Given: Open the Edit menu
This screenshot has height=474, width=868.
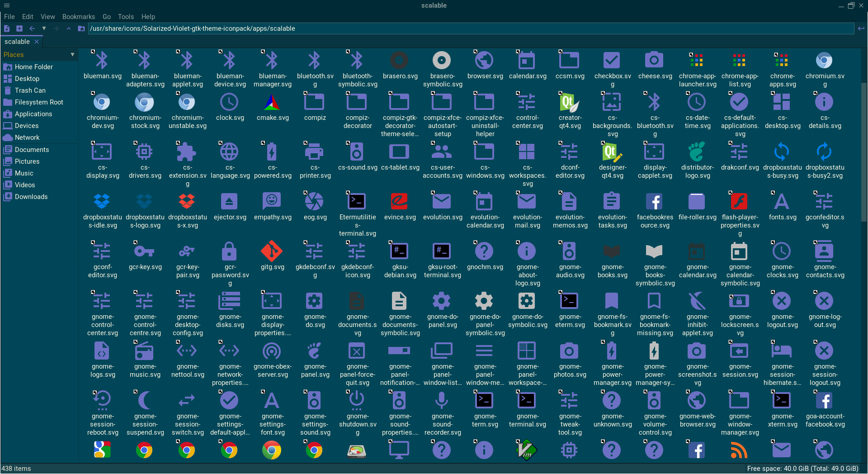Looking at the screenshot, I should click(x=28, y=17).
